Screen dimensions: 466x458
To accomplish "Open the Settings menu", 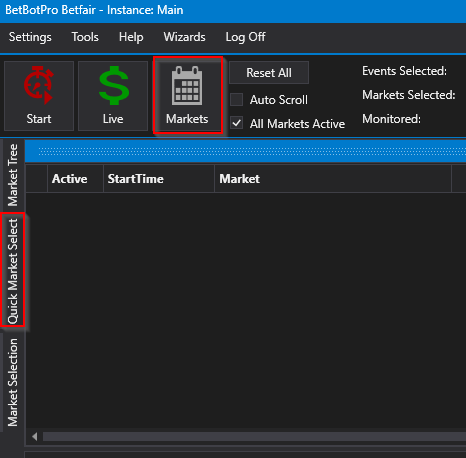I will pyautogui.click(x=30, y=37).
